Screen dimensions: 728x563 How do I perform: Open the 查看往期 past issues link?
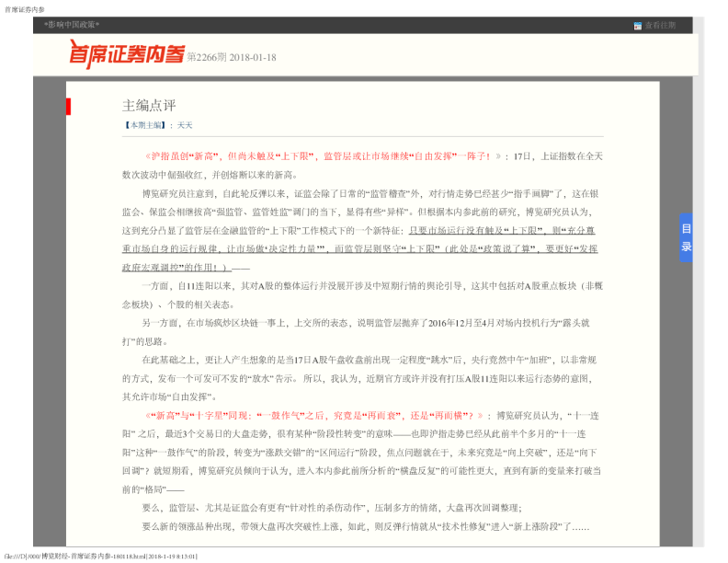[660, 26]
